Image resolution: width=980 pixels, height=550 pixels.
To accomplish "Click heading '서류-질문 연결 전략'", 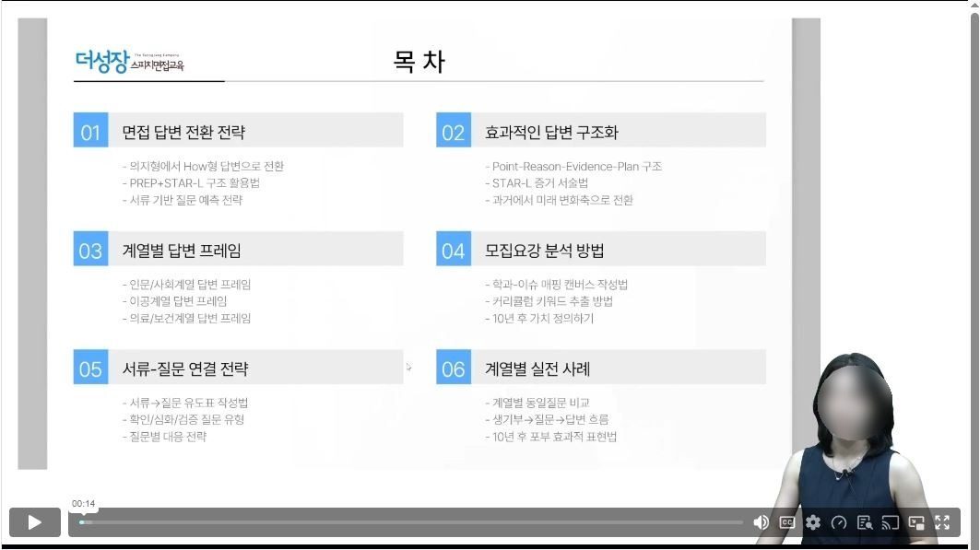I will pos(185,369).
